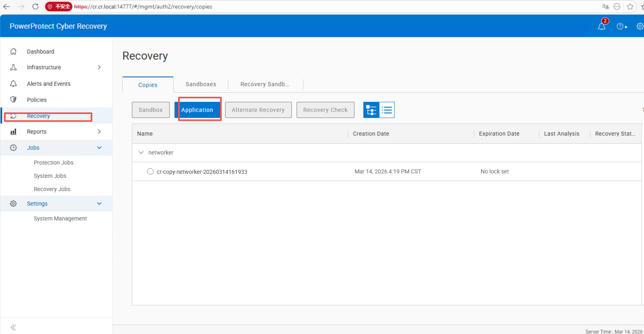The height and width of the screenshot is (334, 644).
Task: Open the Copies tab
Action: pyautogui.click(x=148, y=85)
